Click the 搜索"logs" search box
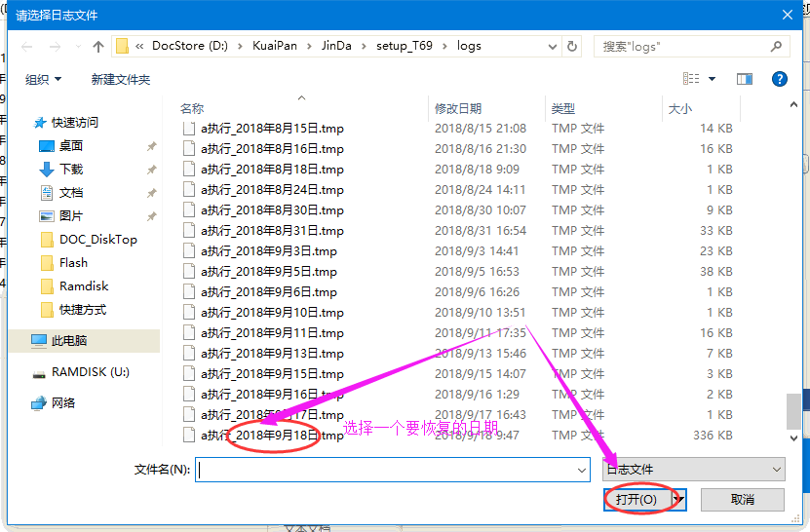810x532 pixels. coord(682,46)
